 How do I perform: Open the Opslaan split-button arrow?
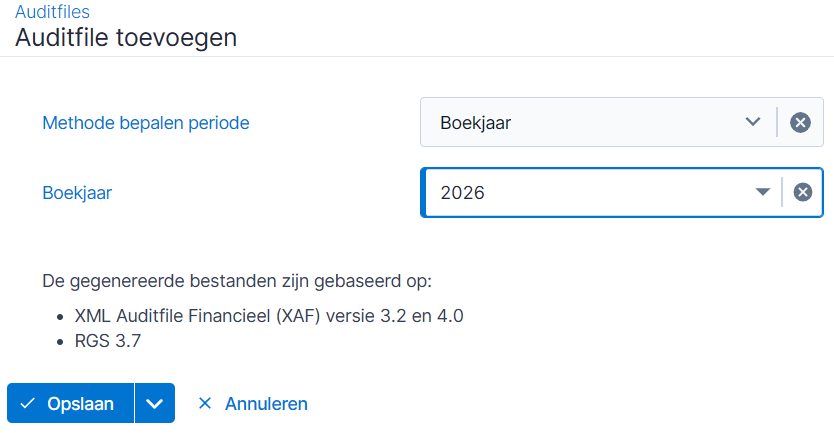click(x=155, y=403)
